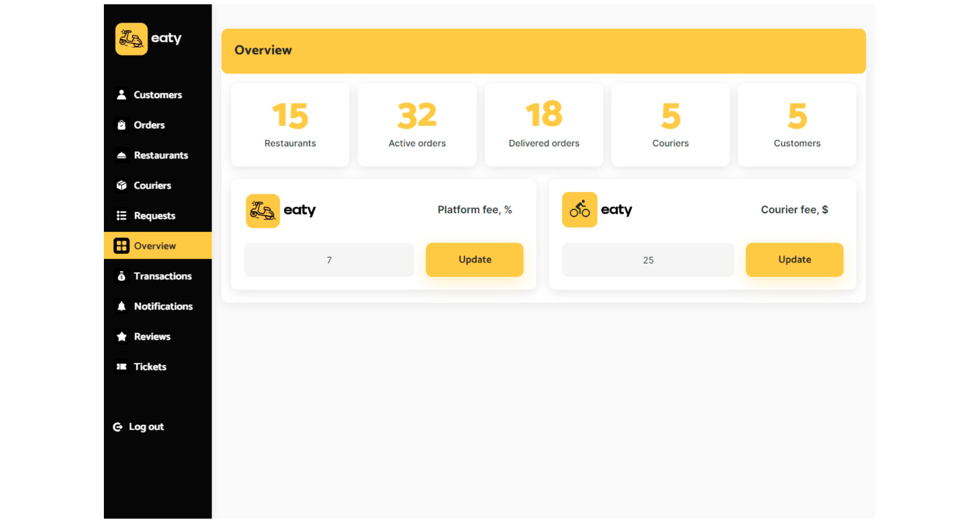Go to Notifications in the sidebar
Viewport: 980px width, 524px height.
(x=158, y=306)
